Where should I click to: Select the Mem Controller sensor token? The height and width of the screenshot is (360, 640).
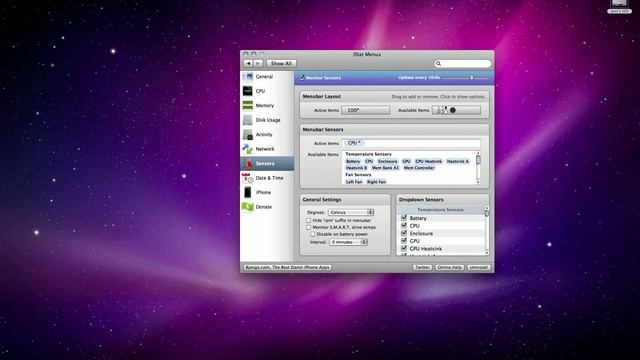pyautogui.click(x=419, y=168)
